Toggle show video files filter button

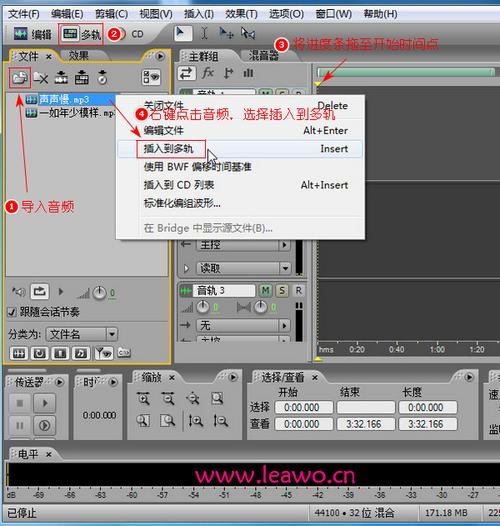(x=60, y=353)
